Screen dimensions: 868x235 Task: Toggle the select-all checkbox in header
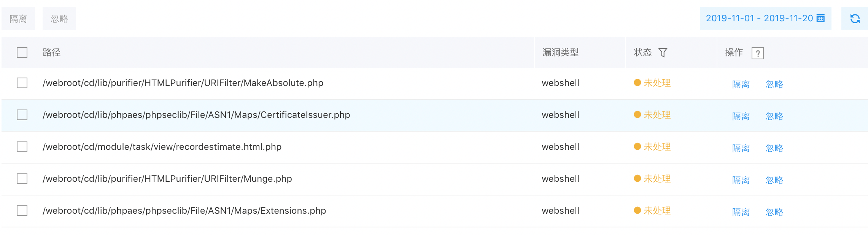point(22,52)
